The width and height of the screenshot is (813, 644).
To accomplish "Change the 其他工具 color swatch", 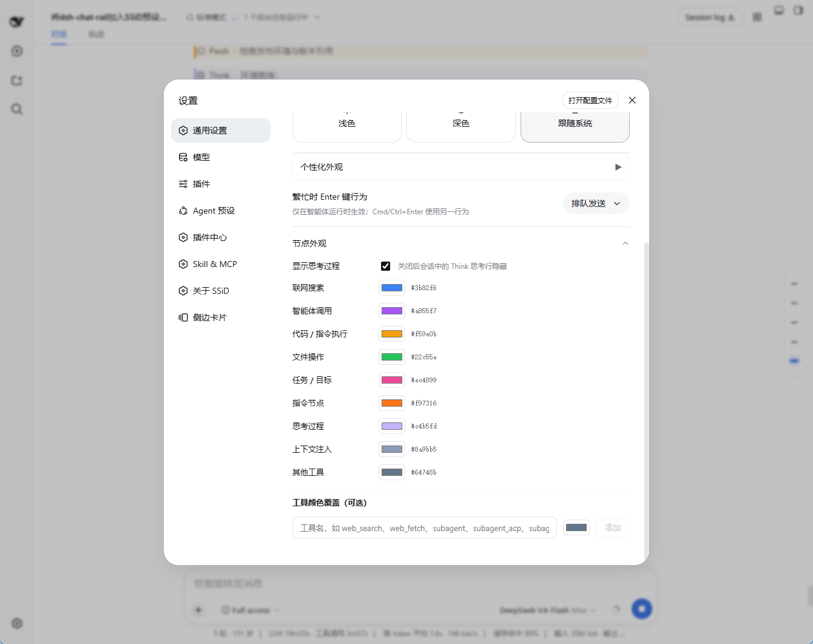I will (x=392, y=472).
